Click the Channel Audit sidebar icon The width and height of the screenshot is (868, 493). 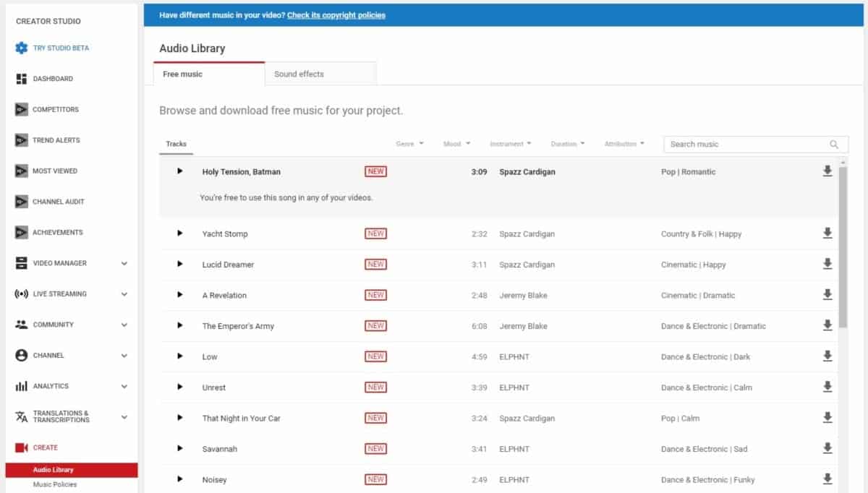(x=22, y=202)
